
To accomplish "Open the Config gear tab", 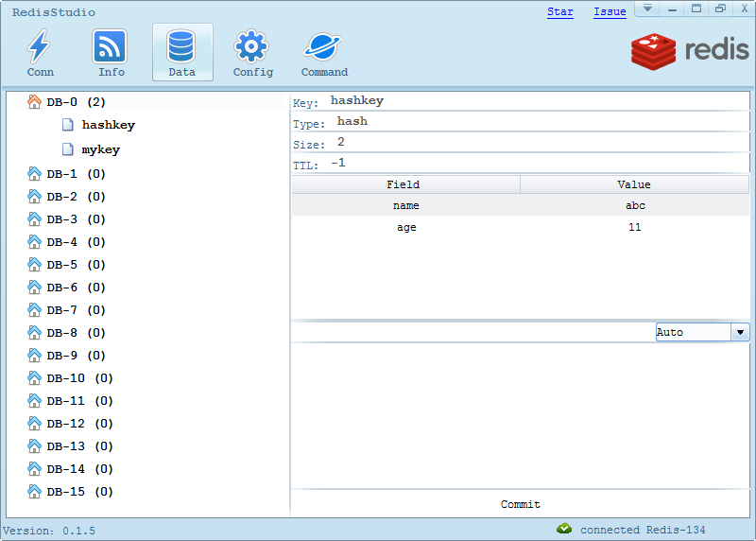I will [x=252, y=52].
